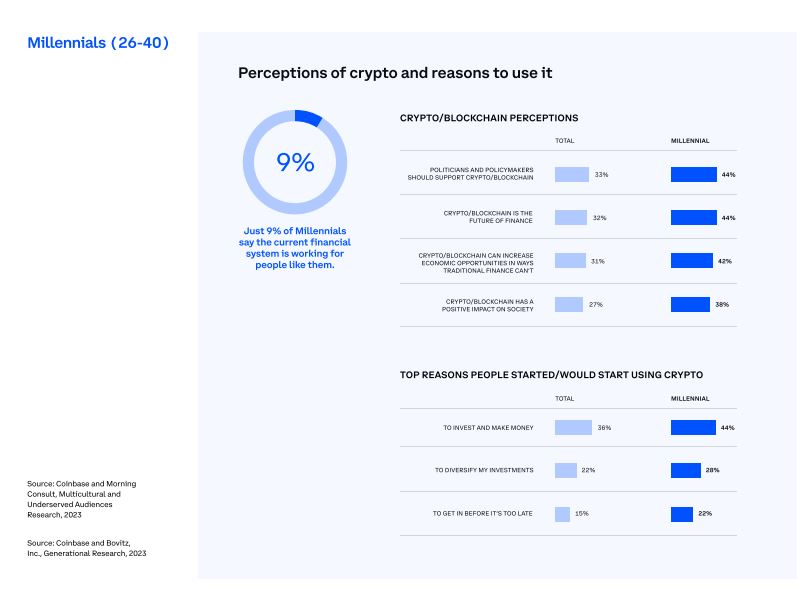The width and height of the screenshot is (797, 604).
Task: Click the 9% donut chart
Action: (x=295, y=160)
